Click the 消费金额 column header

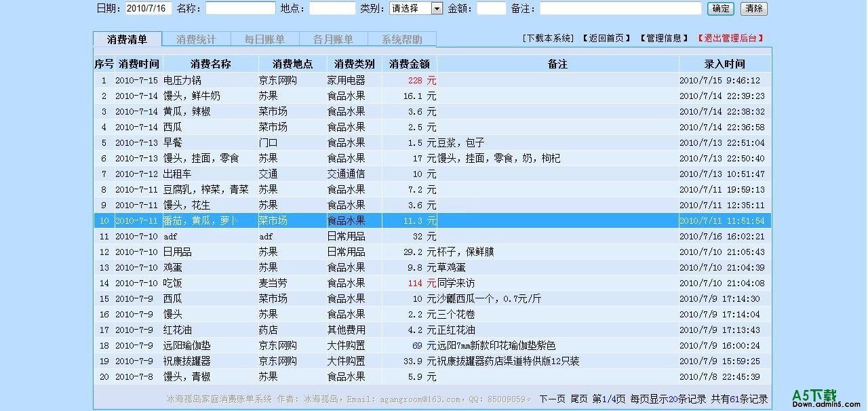click(410, 64)
